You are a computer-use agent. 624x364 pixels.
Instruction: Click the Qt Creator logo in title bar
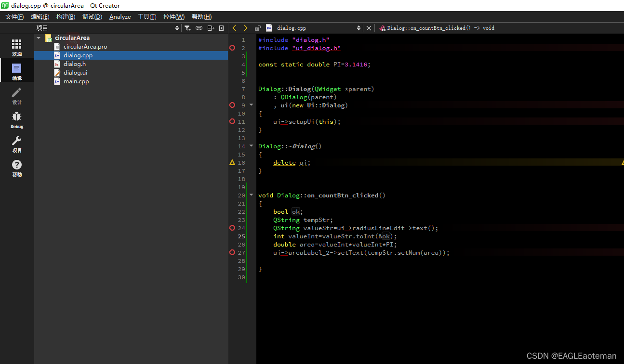coord(5,5)
